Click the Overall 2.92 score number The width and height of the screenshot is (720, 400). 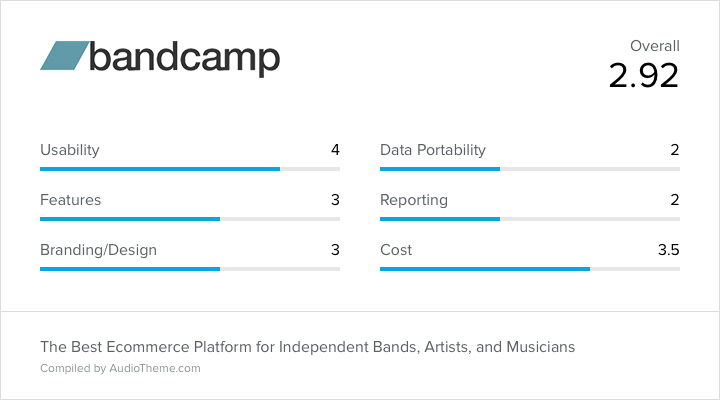click(x=643, y=76)
